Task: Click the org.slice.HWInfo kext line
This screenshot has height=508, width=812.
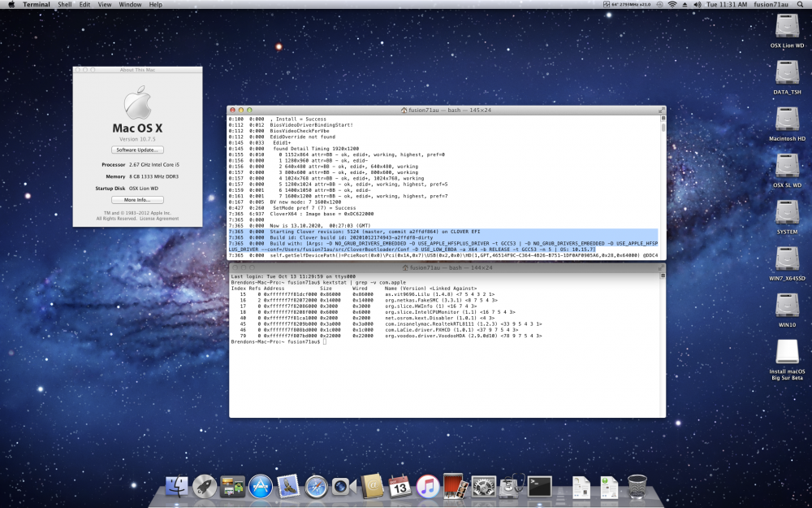Action: click(354, 306)
